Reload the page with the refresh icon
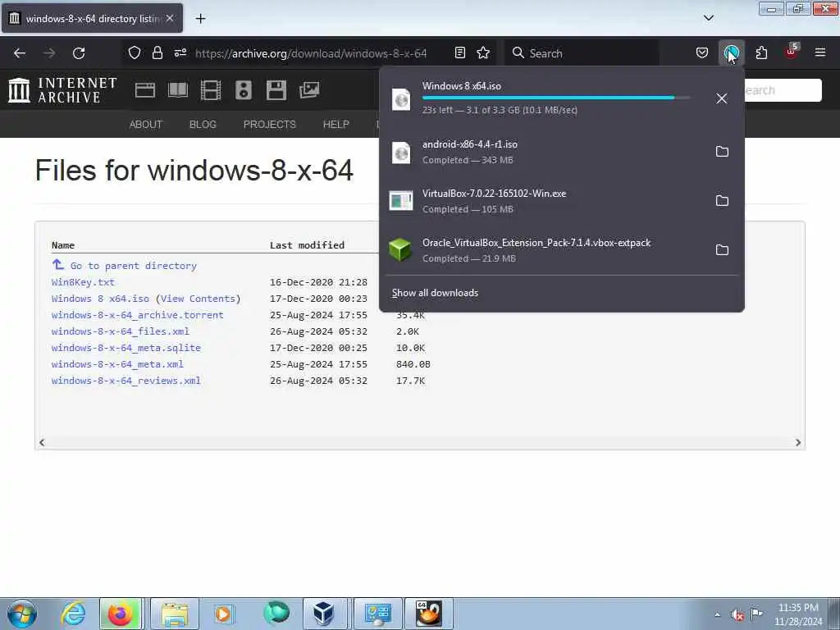This screenshot has height=630, width=840. point(79,53)
